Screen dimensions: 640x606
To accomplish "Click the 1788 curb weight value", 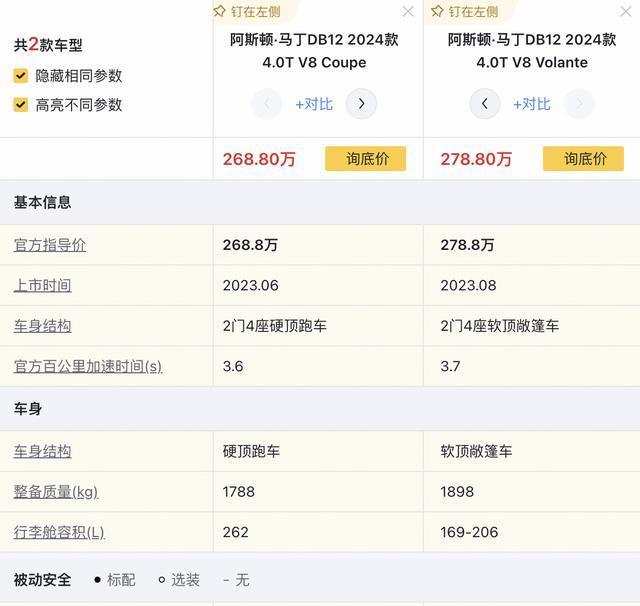I will click(239, 492).
